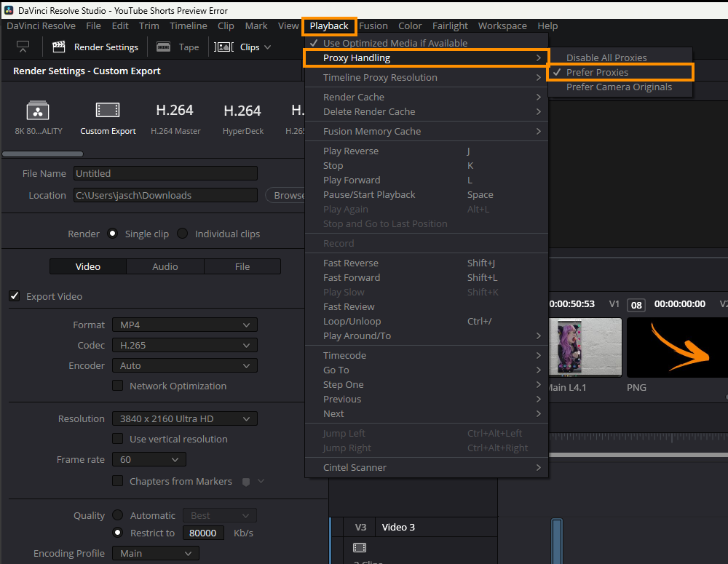Select Individual clips render option

pyautogui.click(x=183, y=234)
